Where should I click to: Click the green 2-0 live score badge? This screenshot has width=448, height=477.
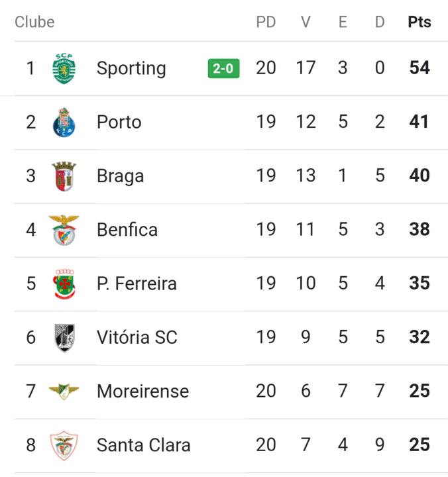223,68
